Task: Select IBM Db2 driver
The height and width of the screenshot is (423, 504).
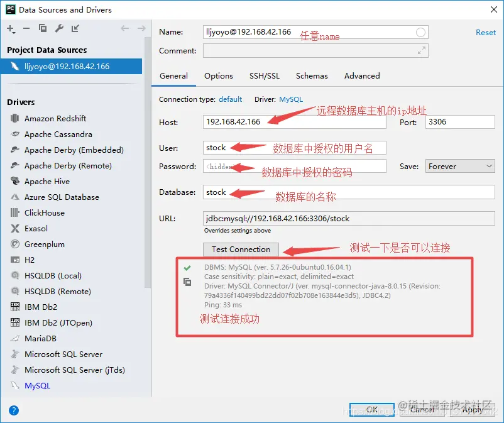Action: tap(40, 307)
